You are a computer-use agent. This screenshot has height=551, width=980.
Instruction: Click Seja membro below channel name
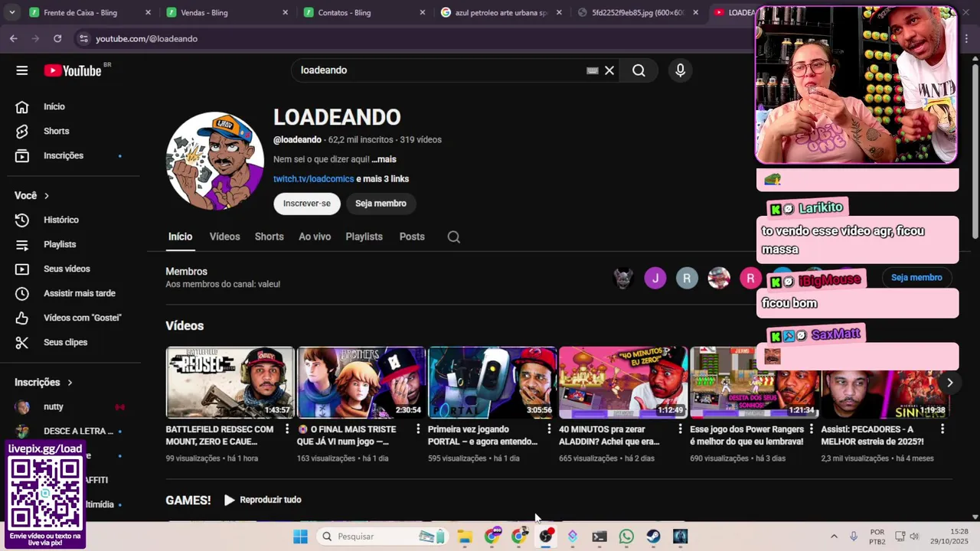pyautogui.click(x=381, y=204)
